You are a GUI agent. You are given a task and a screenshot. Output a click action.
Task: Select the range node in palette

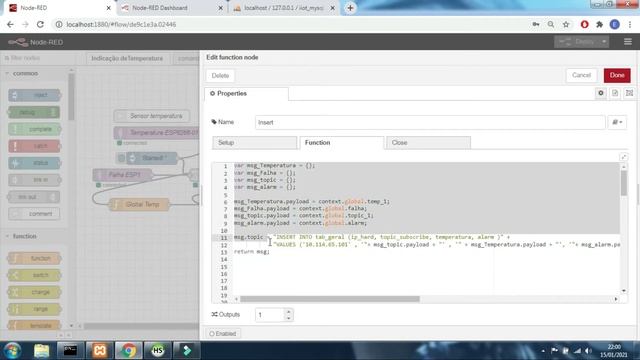click(35, 309)
